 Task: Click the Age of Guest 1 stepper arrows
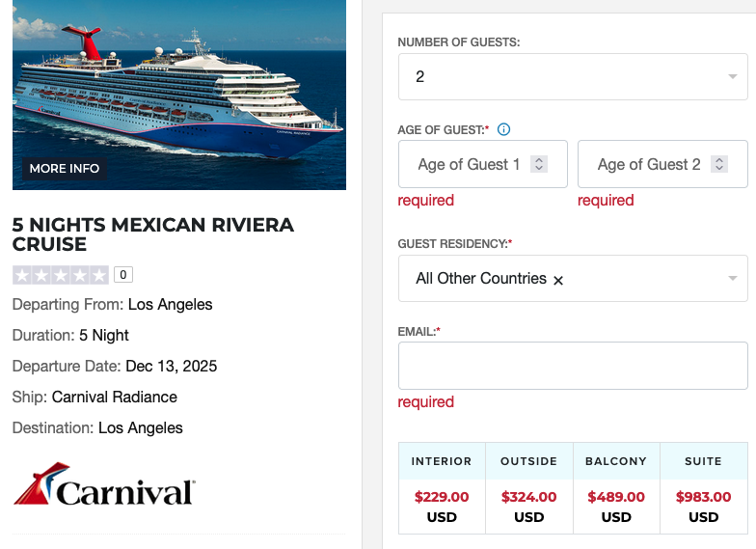539,165
